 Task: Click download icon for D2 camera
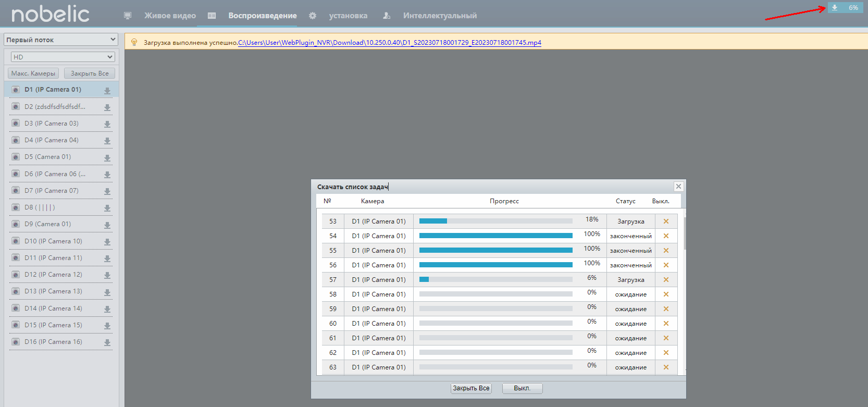click(x=107, y=107)
